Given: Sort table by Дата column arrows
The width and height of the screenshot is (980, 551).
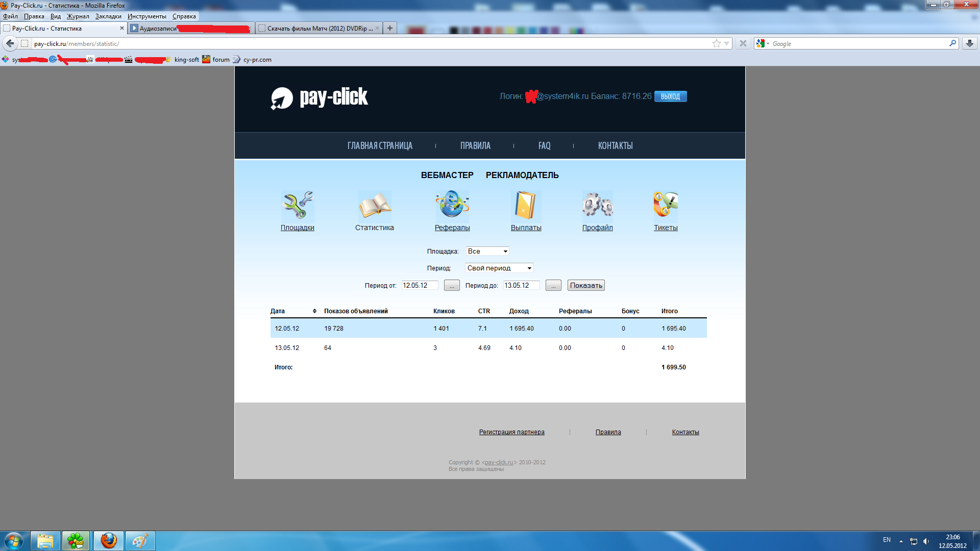Looking at the screenshot, I should [x=314, y=311].
